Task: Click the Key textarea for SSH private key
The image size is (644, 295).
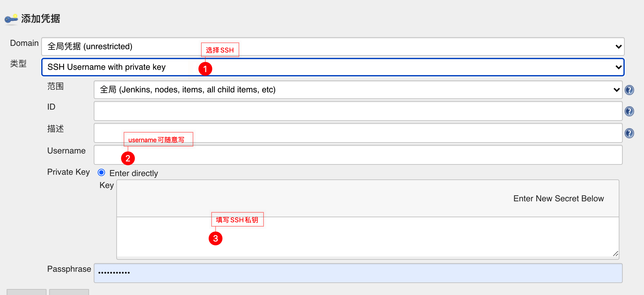Action: pyautogui.click(x=368, y=237)
